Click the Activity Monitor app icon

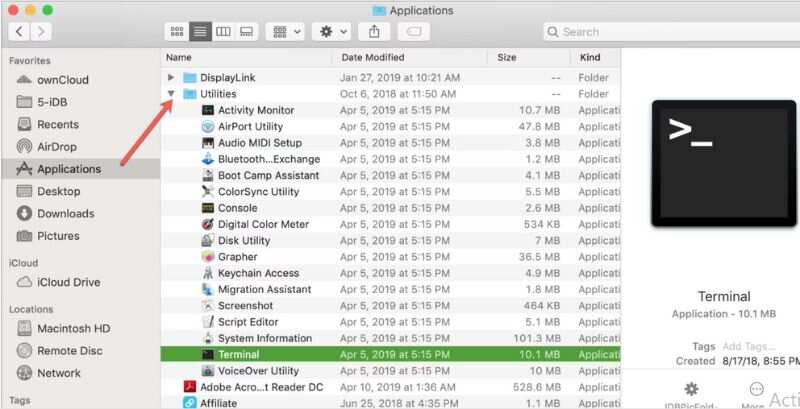pos(208,110)
